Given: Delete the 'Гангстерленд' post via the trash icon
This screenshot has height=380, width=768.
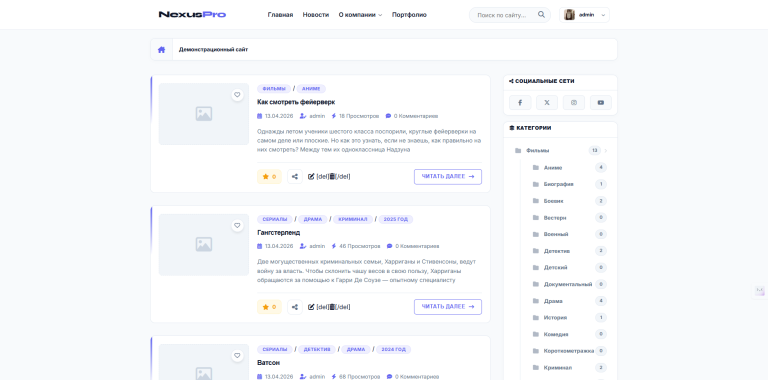Looking at the screenshot, I should pyautogui.click(x=332, y=307).
